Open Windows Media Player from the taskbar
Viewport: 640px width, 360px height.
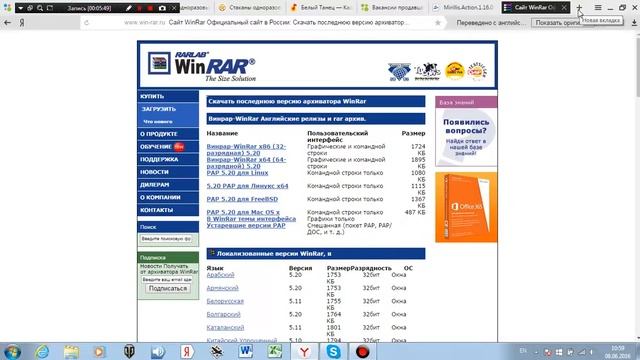click(100, 351)
